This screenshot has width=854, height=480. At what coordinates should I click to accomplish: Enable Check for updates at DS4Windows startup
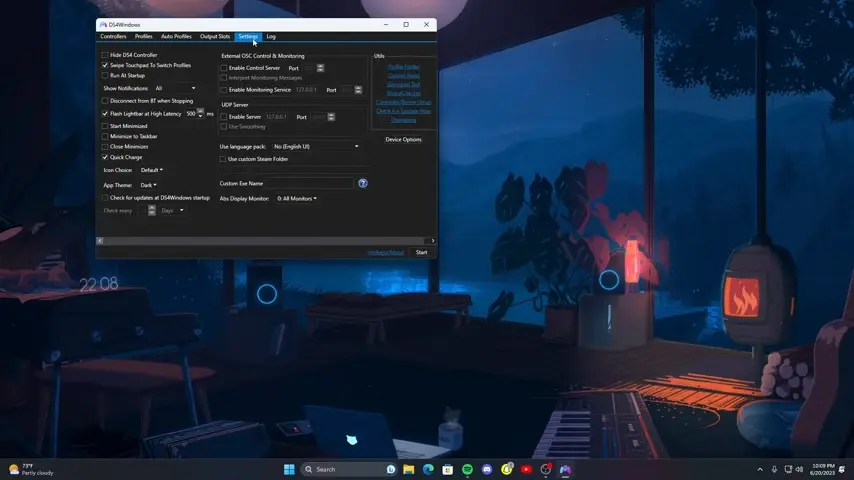pyautogui.click(x=105, y=198)
